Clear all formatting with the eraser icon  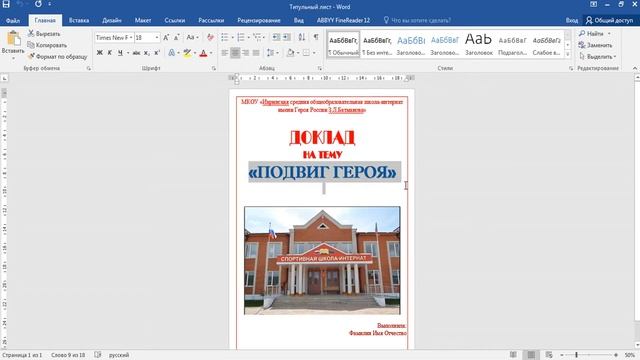210,38
